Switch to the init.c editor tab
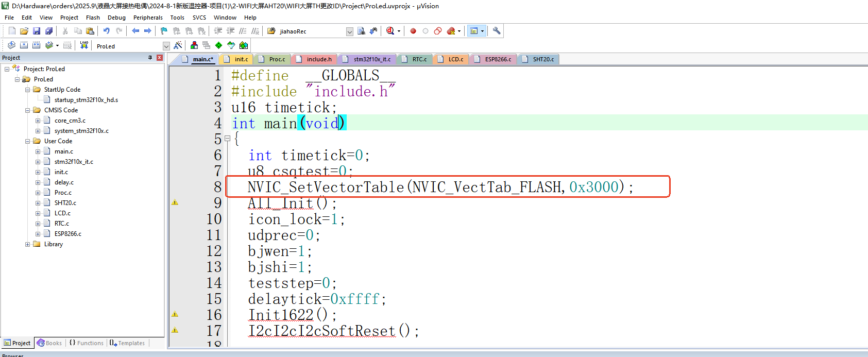The image size is (868, 357). pyautogui.click(x=236, y=59)
